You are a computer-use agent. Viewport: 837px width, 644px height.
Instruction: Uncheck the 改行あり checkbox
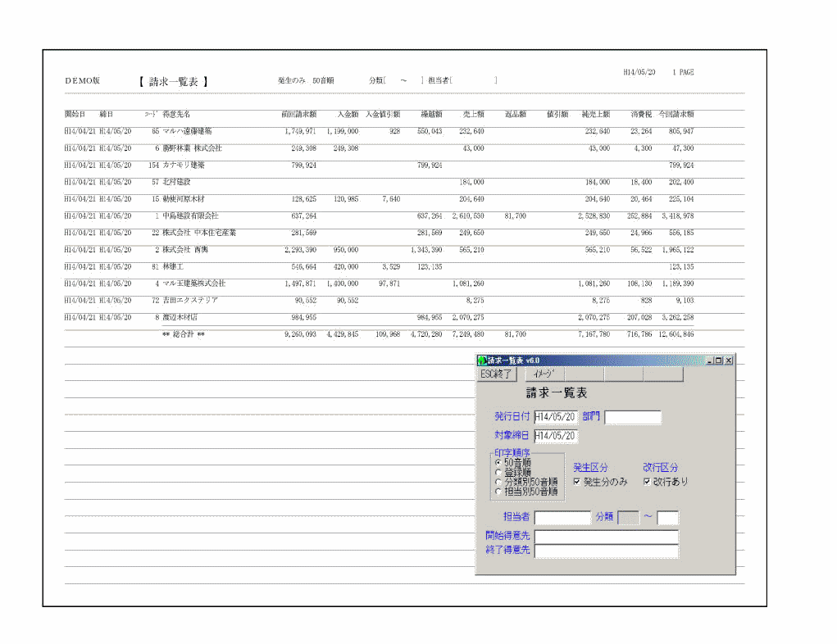point(647,482)
